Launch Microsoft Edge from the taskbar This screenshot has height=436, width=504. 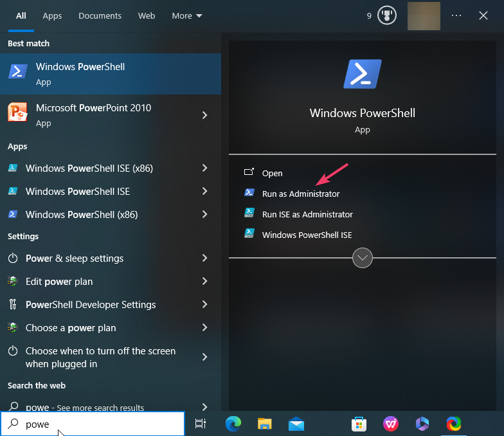pos(233,424)
